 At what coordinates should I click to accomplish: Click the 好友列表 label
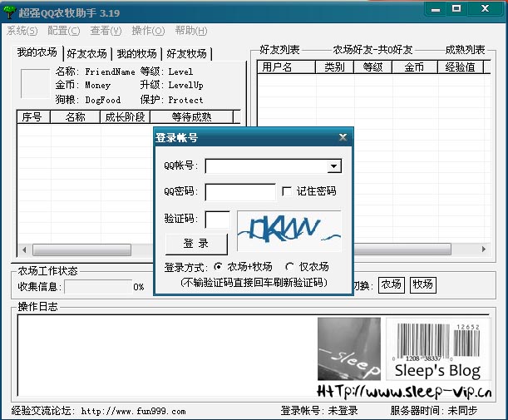(279, 50)
